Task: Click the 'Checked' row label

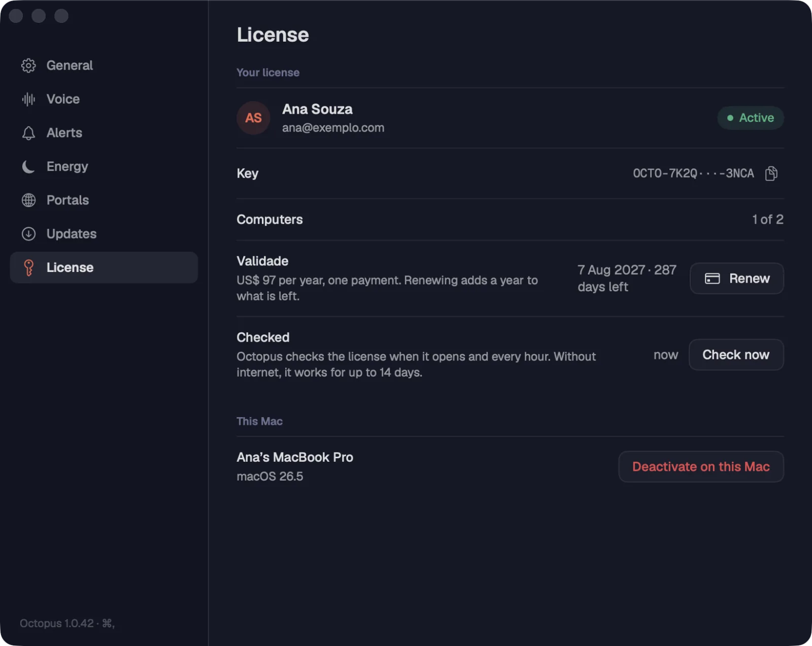Action: pyautogui.click(x=263, y=337)
